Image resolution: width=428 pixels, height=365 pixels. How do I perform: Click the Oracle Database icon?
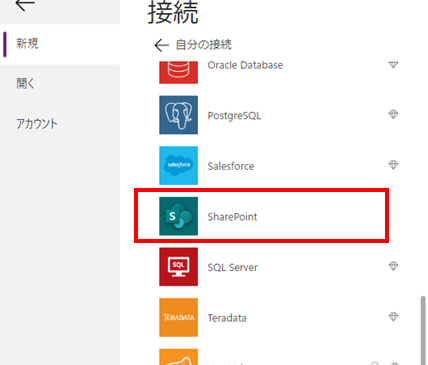pos(178,72)
